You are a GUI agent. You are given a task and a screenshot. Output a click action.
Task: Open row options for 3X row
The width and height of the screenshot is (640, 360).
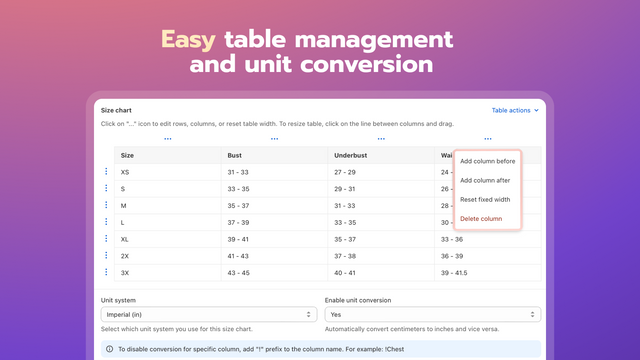(106, 272)
